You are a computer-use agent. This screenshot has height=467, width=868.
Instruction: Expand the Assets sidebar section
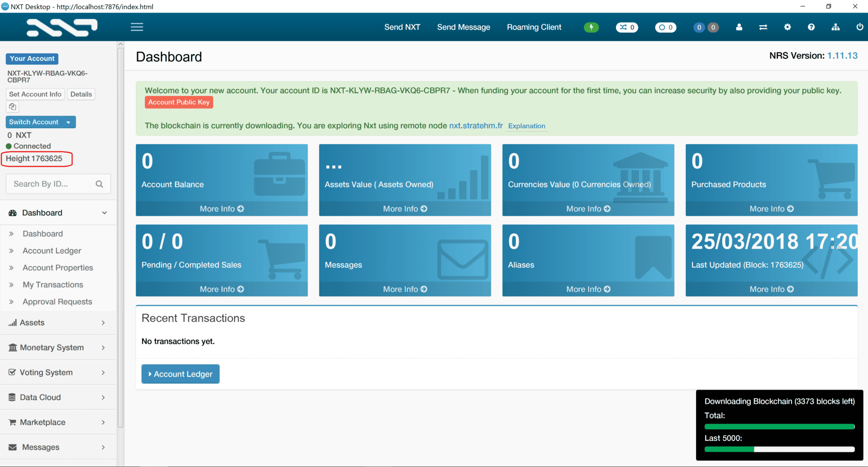[58, 323]
